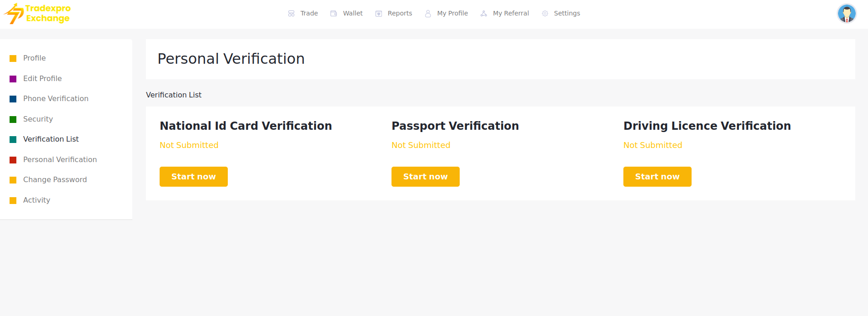
Task: Open the Reports menu item
Action: [x=400, y=14]
